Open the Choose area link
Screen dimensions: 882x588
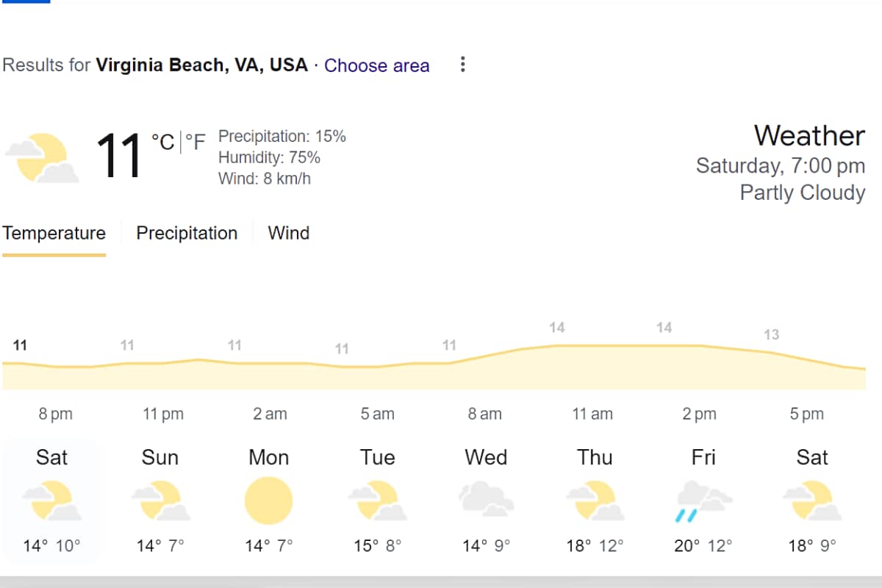coord(376,65)
